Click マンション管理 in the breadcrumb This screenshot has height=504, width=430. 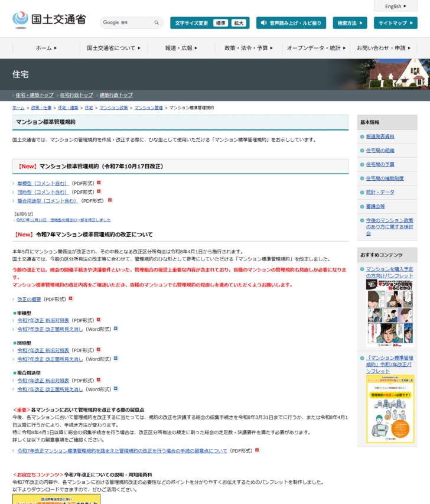point(148,108)
